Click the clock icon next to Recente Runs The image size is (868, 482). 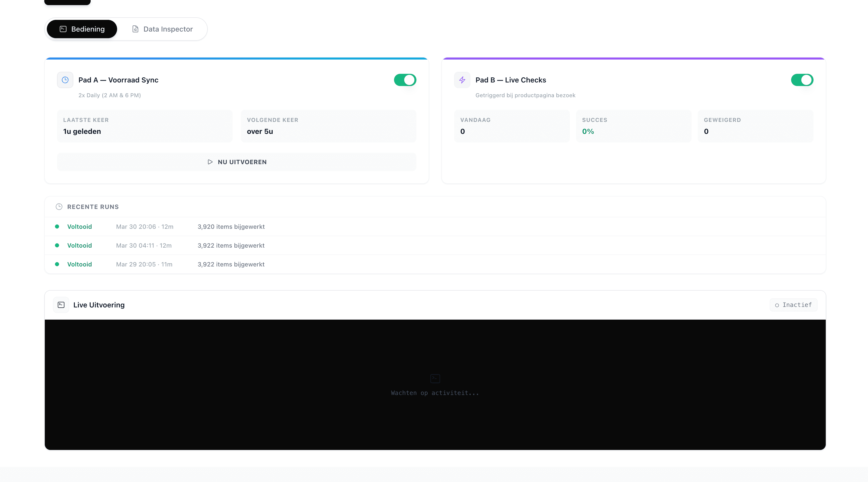tap(59, 206)
